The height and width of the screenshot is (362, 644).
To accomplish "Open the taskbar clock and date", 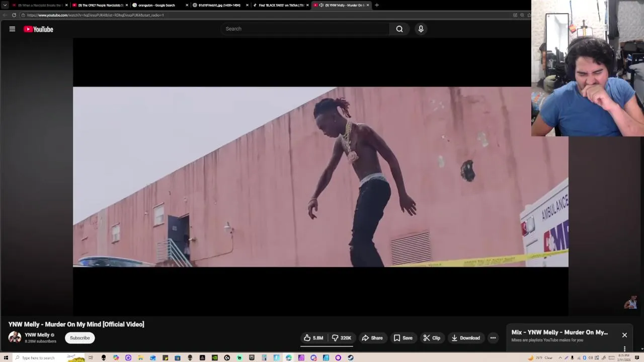I will pyautogui.click(x=624, y=358).
